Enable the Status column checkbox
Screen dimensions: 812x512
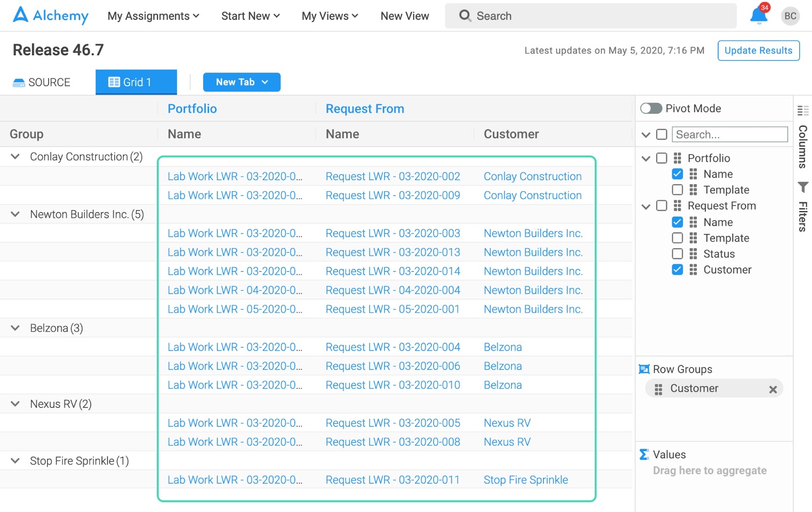pyautogui.click(x=677, y=254)
